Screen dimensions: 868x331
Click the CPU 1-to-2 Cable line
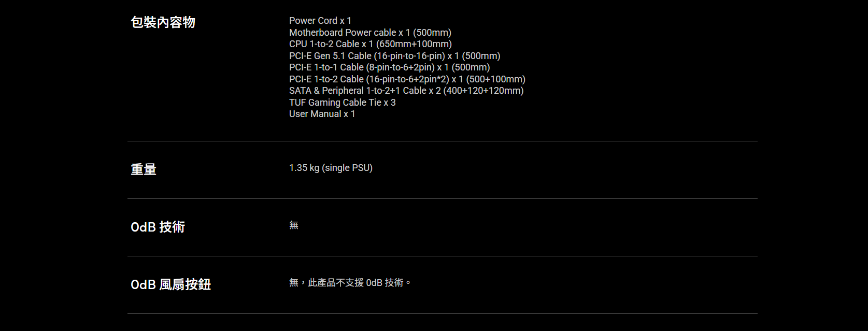370,44
